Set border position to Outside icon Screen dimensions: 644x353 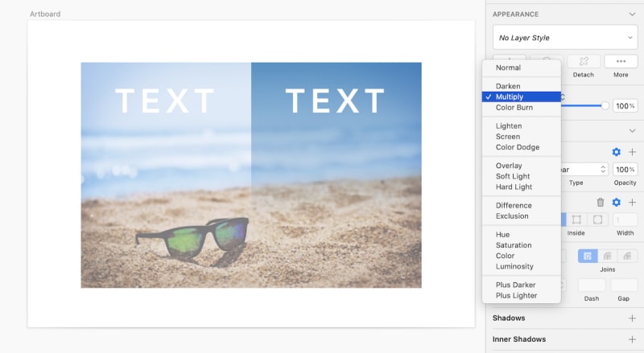pos(597,220)
